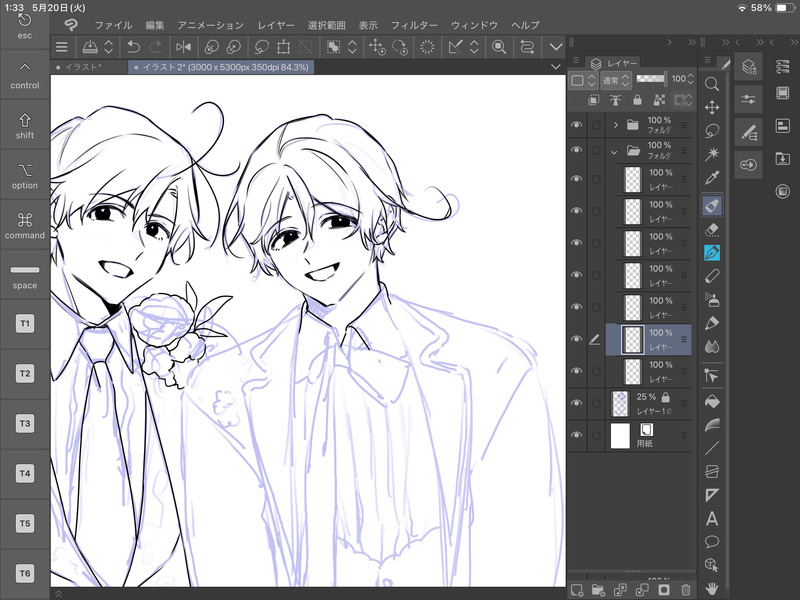Hide the 用紙 paper layer

(577, 435)
